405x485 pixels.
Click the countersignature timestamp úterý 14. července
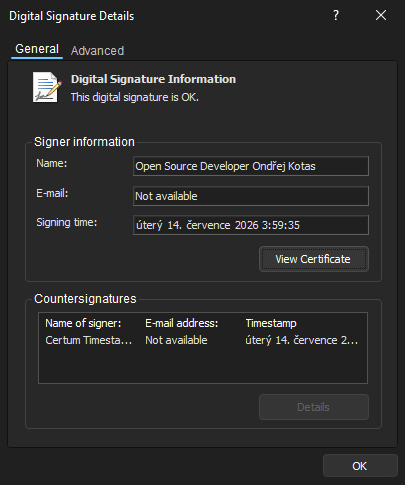[x=302, y=340]
